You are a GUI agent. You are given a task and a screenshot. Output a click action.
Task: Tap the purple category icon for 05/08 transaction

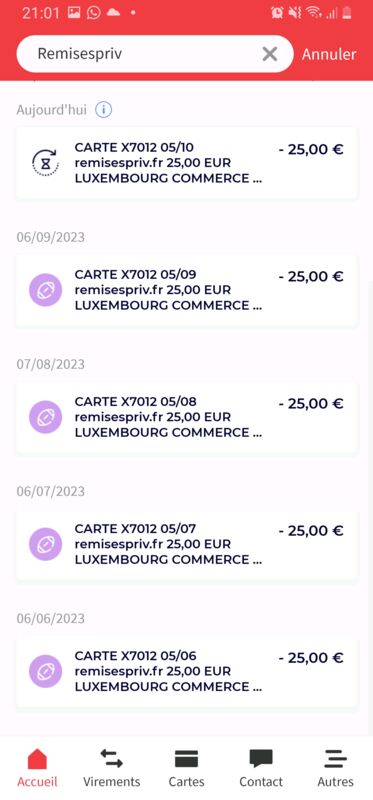45,417
